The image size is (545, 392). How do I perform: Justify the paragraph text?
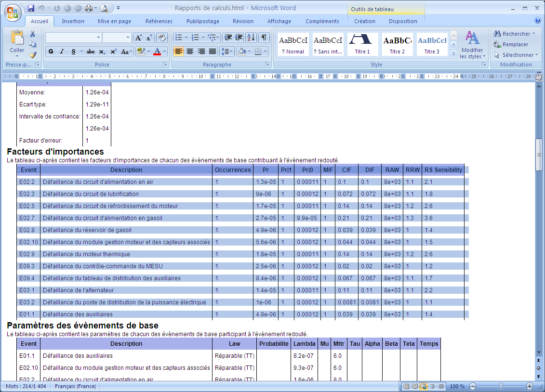click(x=213, y=52)
